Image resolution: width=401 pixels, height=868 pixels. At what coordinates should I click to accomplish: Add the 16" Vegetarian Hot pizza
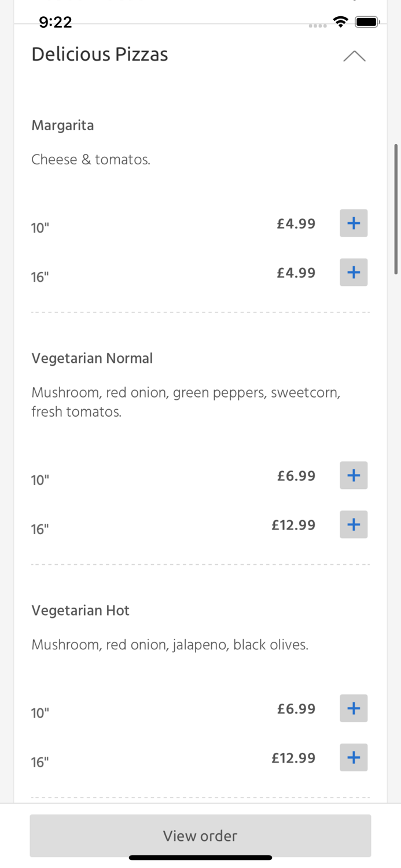pyautogui.click(x=354, y=757)
